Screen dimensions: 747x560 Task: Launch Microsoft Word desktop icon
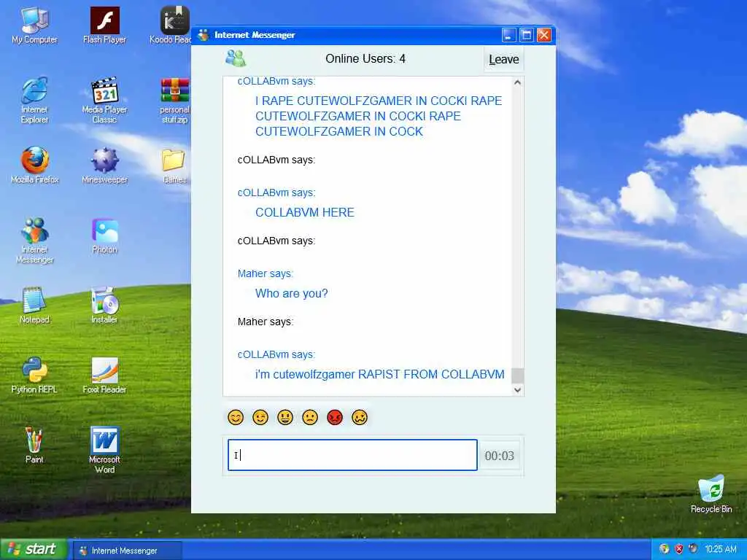(104, 449)
